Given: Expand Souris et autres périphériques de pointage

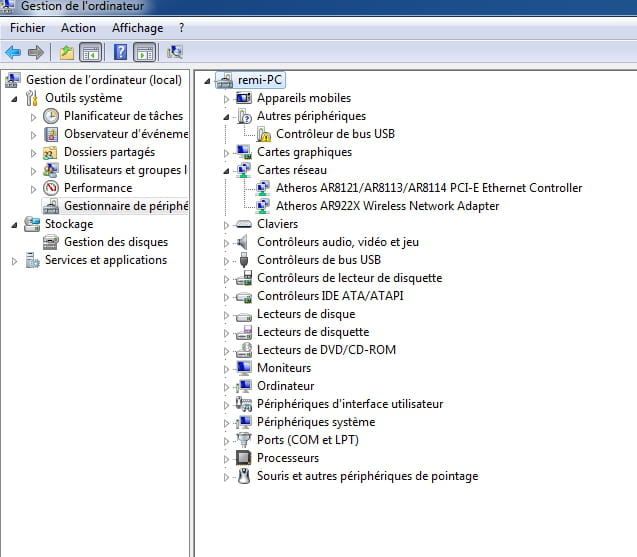Looking at the screenshot, I should (x=226, y=477).
